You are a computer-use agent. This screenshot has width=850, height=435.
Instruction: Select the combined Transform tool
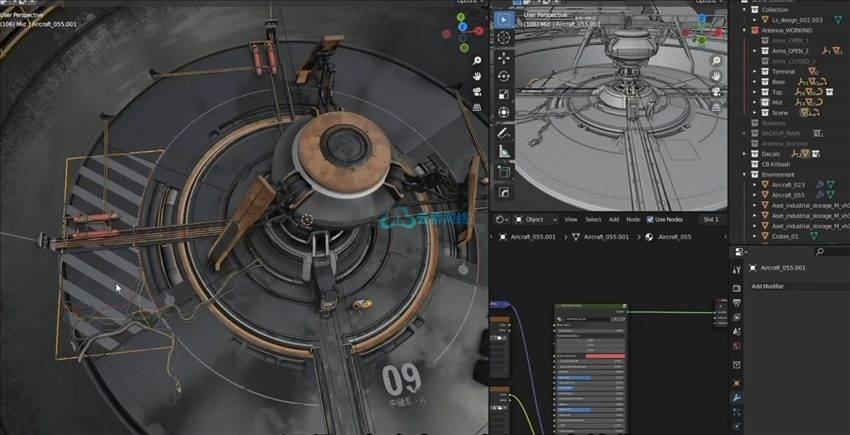pyautogui.click(x=504, y=113)
